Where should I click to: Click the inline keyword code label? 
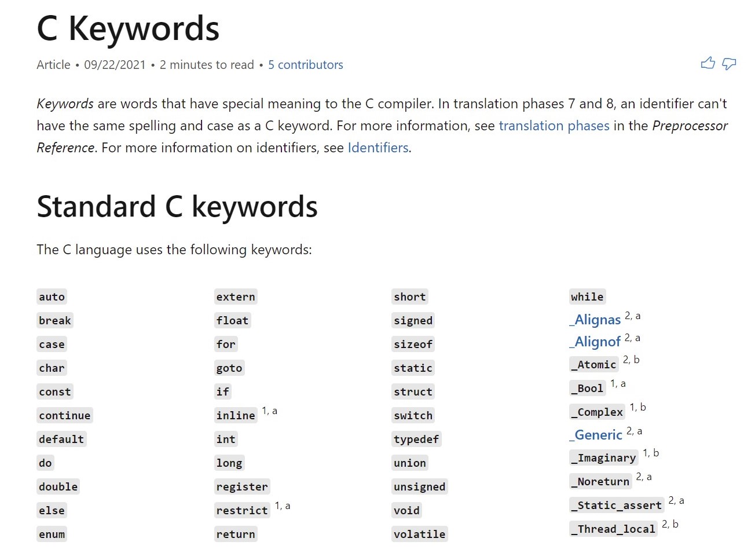pos(235,415)
